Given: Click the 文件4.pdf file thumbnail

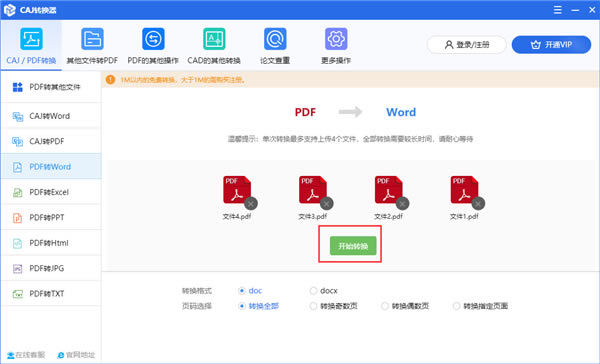Looking at the screenshot, I should point(237,189).
